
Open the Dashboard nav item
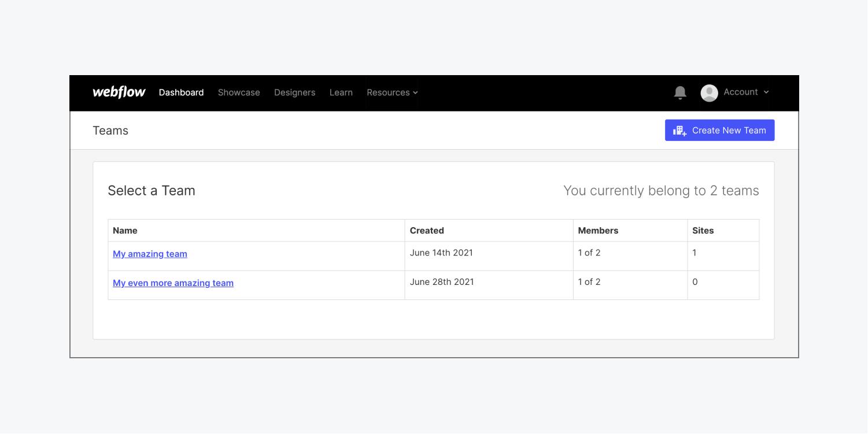click(182, 92)
